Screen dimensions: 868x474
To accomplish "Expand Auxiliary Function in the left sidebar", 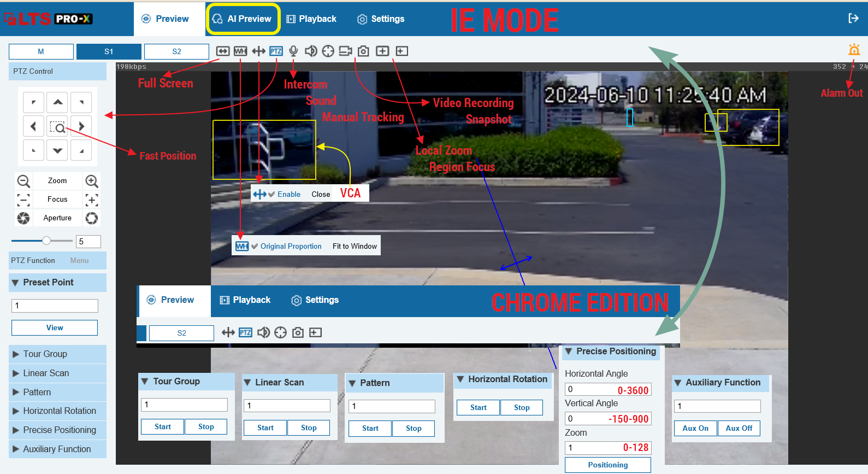I will point(57,449).
